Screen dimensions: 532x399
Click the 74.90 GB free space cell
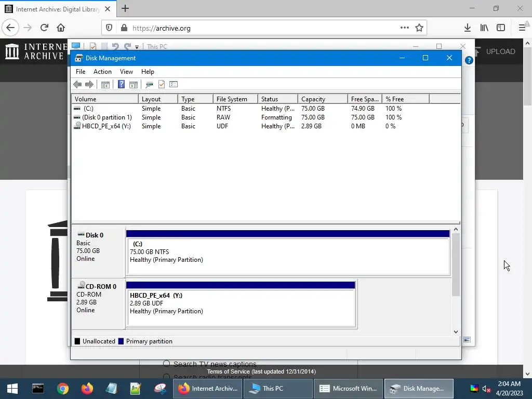(363, 109)
